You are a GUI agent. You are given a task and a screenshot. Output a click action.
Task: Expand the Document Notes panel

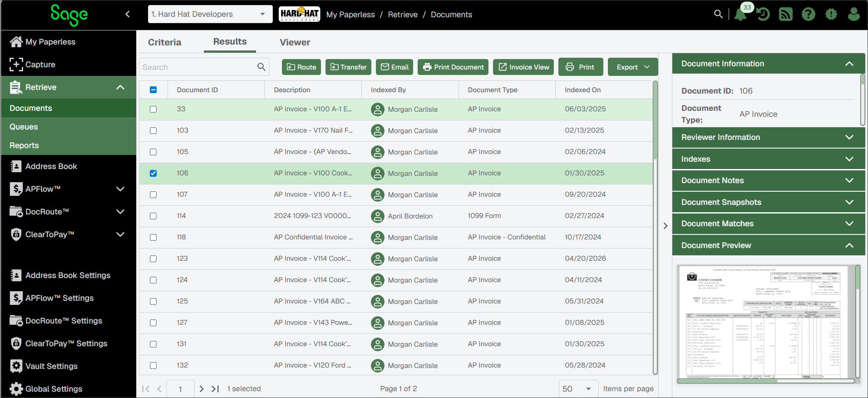769,180
